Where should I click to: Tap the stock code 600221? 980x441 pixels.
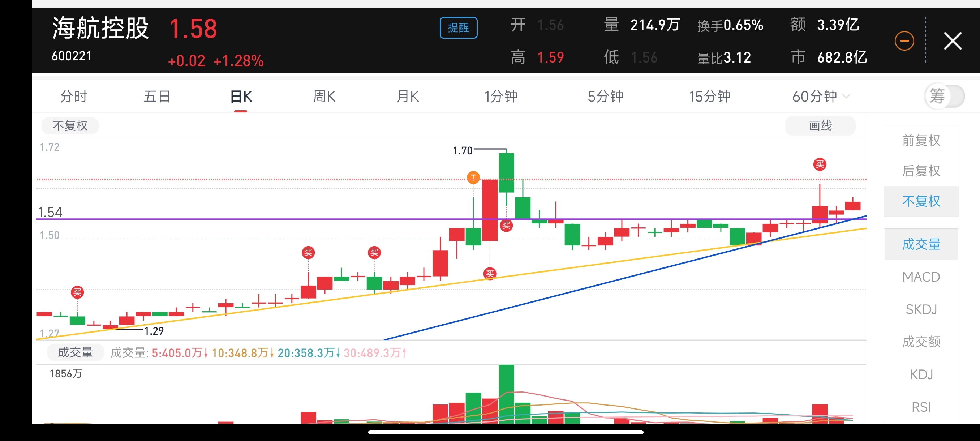(x=72, y=56)
